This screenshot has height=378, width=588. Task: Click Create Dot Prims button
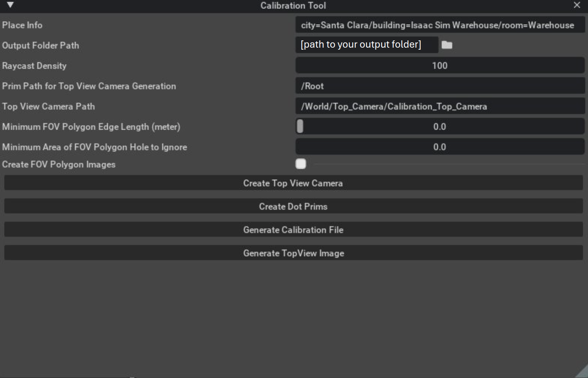click(293, 206)
